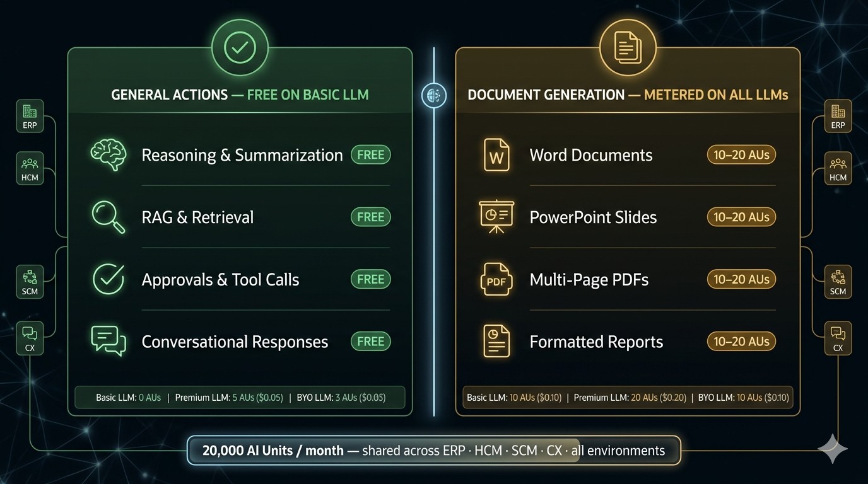Click '20,000 AI Units / month' in the bottom banner

click(x=273, y=451)
